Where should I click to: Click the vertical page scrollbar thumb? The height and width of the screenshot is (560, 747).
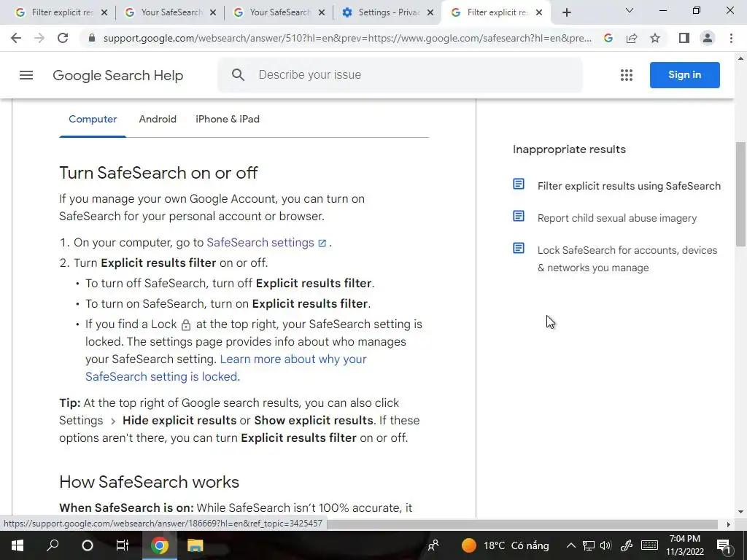click(740, 194)
